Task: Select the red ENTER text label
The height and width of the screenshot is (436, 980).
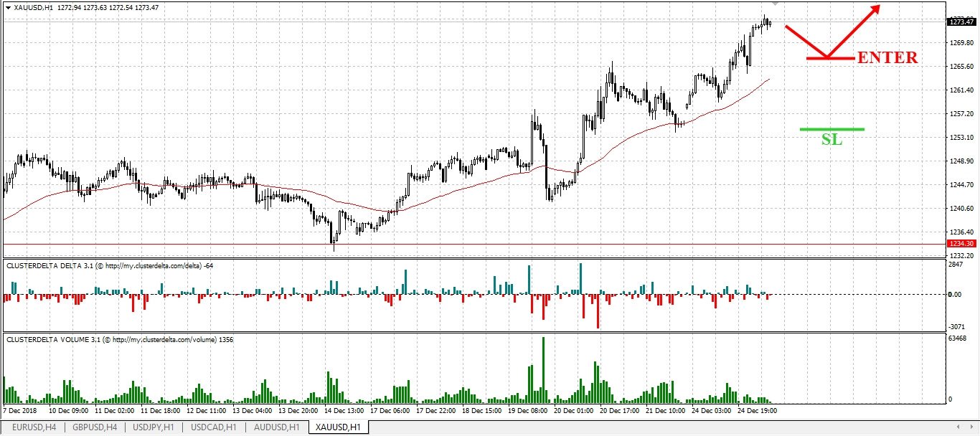Action: [x=888, y=58]
